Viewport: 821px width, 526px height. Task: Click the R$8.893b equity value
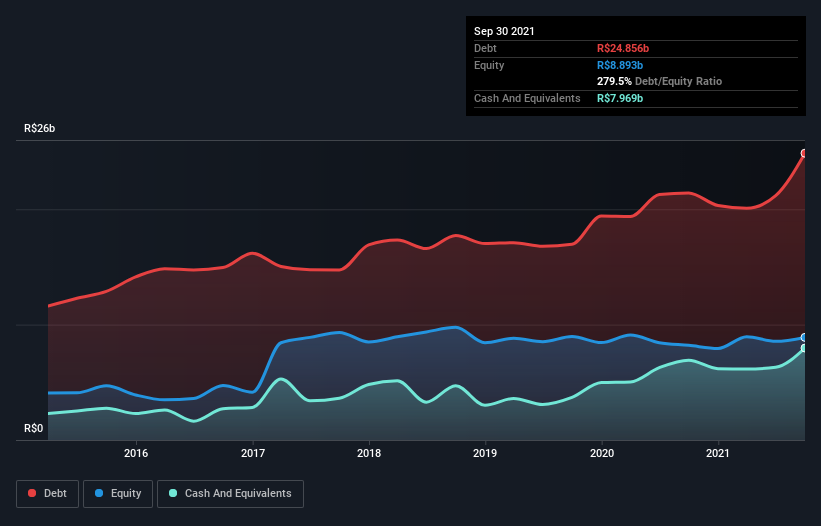click(x=620, y=65)
